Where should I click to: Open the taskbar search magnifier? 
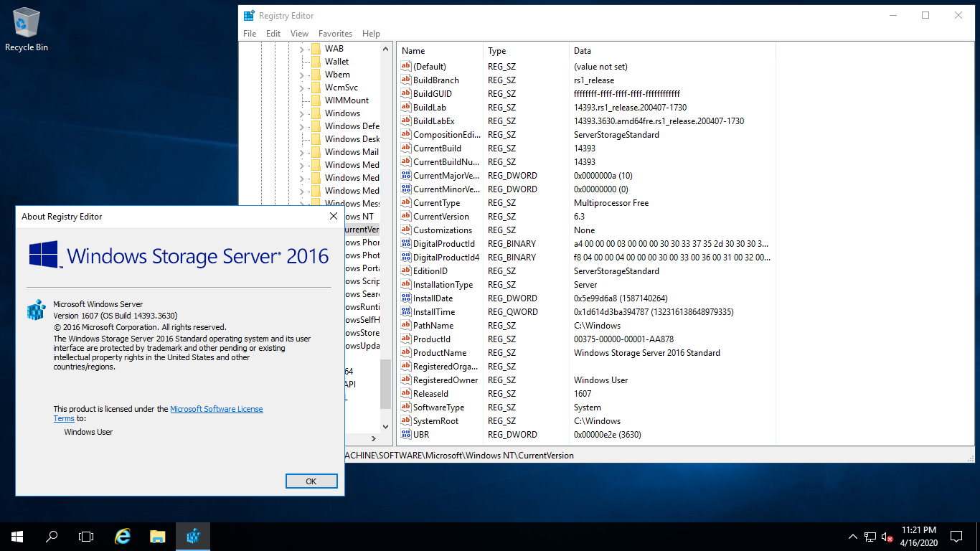(52, 536)
